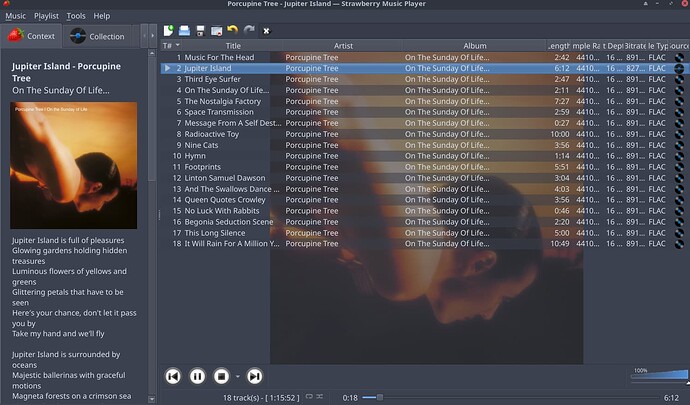This screenshot has width=690, height=405.
Task: Click the context panel scrollbar handle
Action: click(152, 119)
